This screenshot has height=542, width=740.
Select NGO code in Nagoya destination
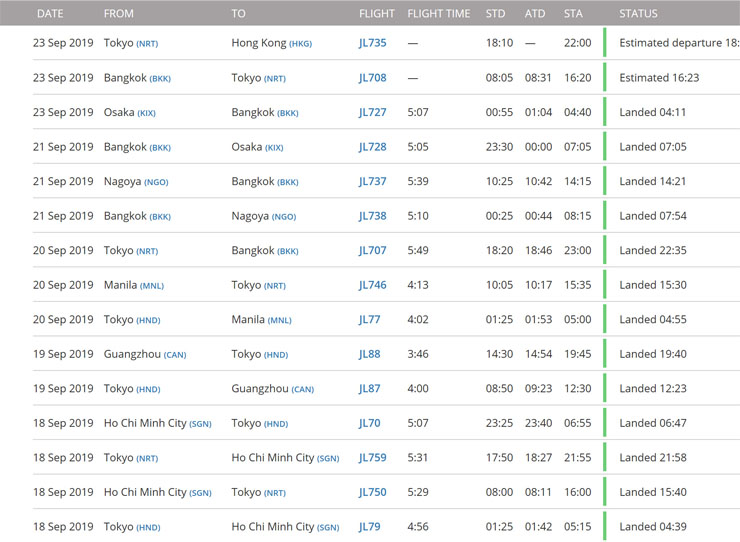click(284, 217)
